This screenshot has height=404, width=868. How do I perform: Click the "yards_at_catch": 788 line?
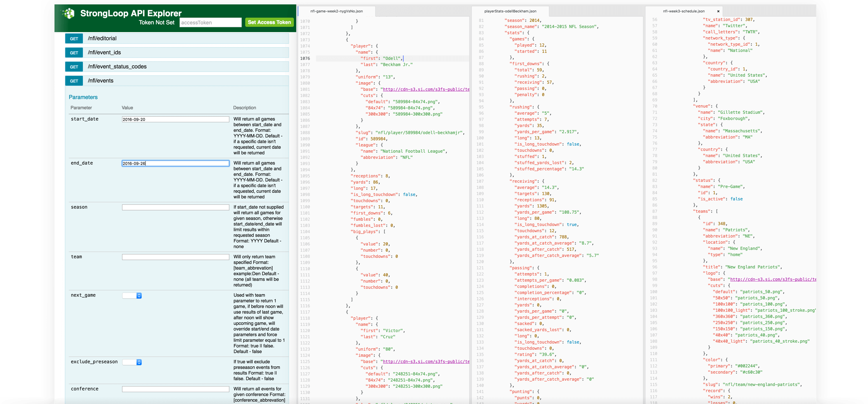point(541,237)
